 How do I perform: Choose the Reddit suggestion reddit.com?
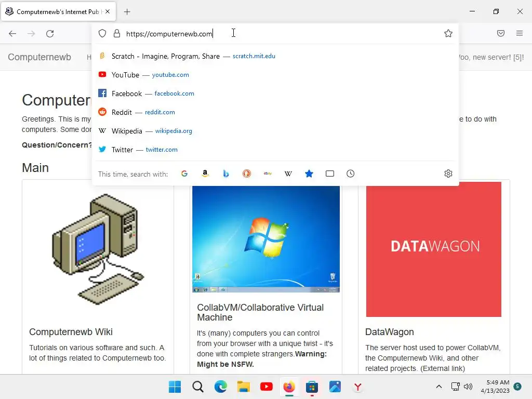click(275, 112)
